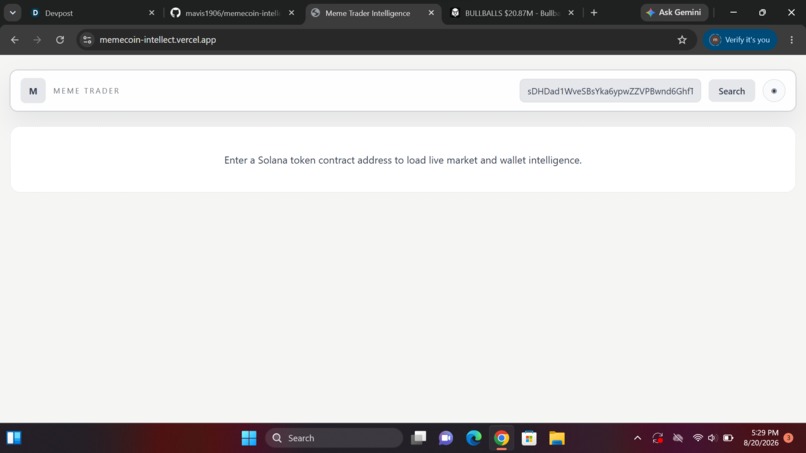The image size is (806, 453).
Task: Click the Ask Gemini button
Action: click(x=674, y=12)
